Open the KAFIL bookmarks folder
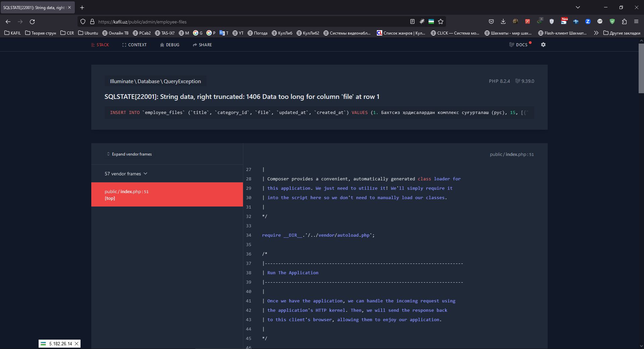This screenshot has width=644, height=349. click(13, 33)
